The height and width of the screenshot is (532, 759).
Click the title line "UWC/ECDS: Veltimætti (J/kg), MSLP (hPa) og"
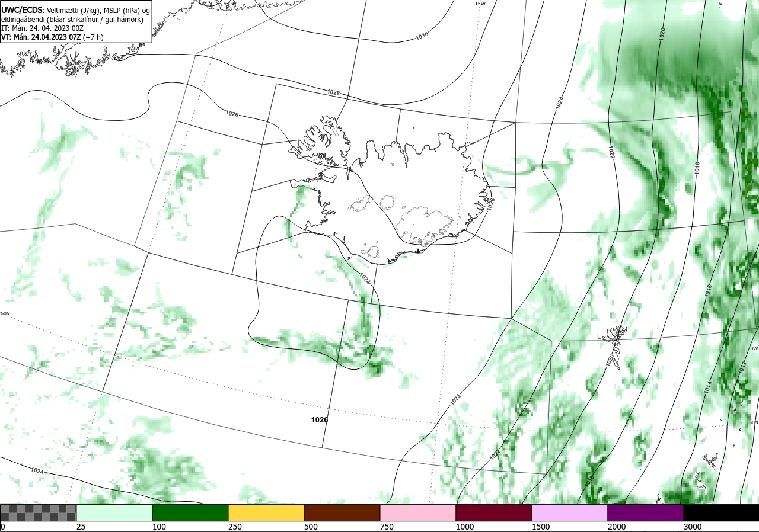coord(75,11)
